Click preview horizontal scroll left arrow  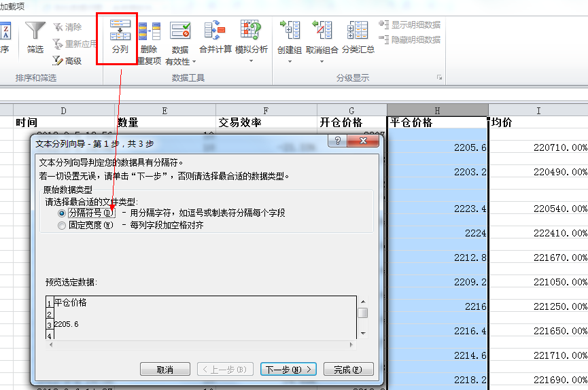(51, 344)
